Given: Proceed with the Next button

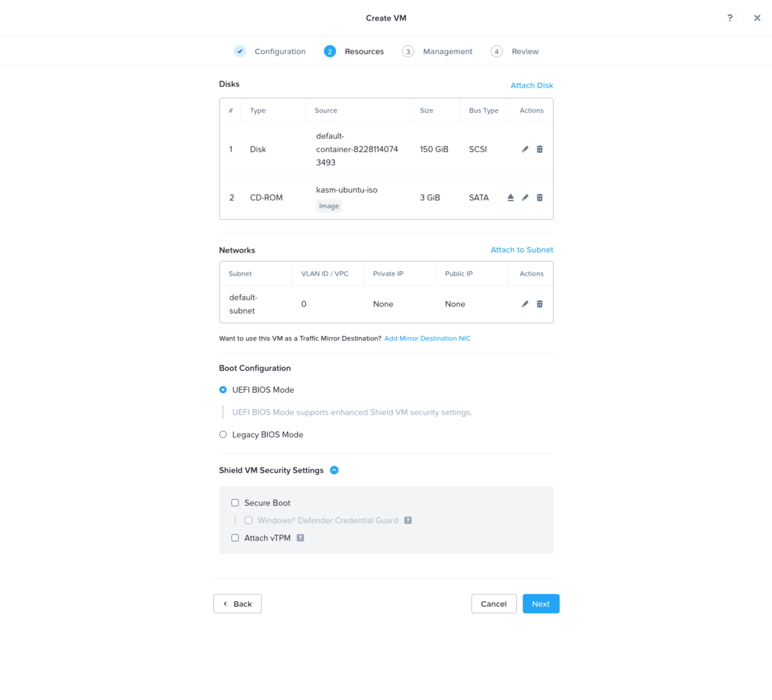Looking at the screenshot, I should pyautogui.click(x=541, y=603).
